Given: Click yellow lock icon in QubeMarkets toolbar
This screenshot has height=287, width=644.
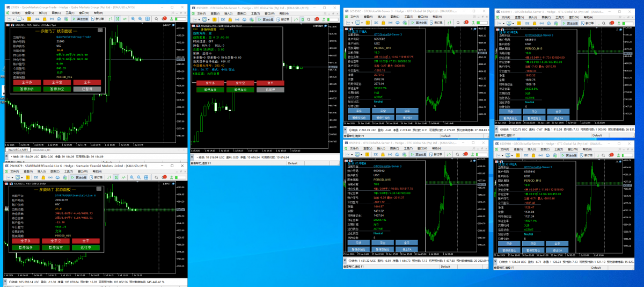Looking at the screenshot, I should pyautogui.click(x=45, y=19).
